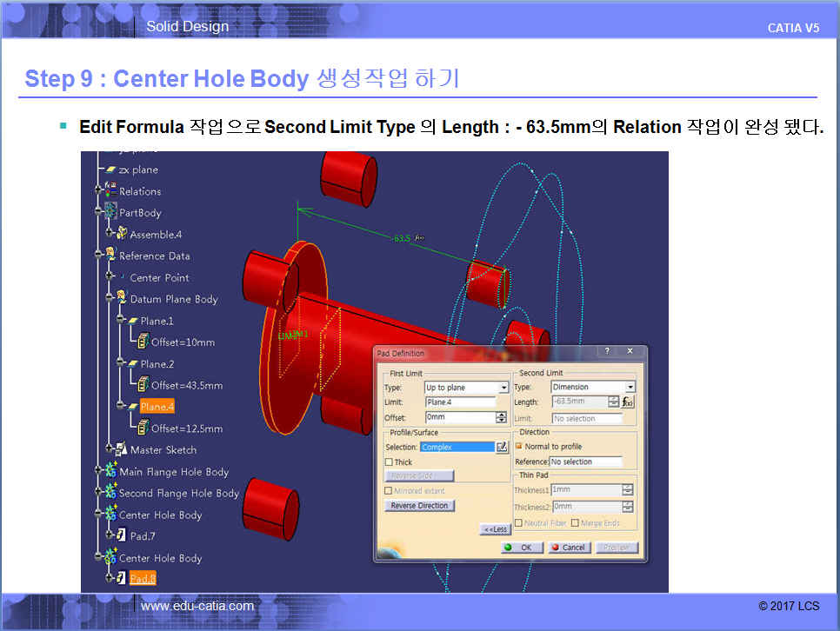The image size is (840, 631).
Task: Click the Pad.7 feature icon
Action: [121, 536]
